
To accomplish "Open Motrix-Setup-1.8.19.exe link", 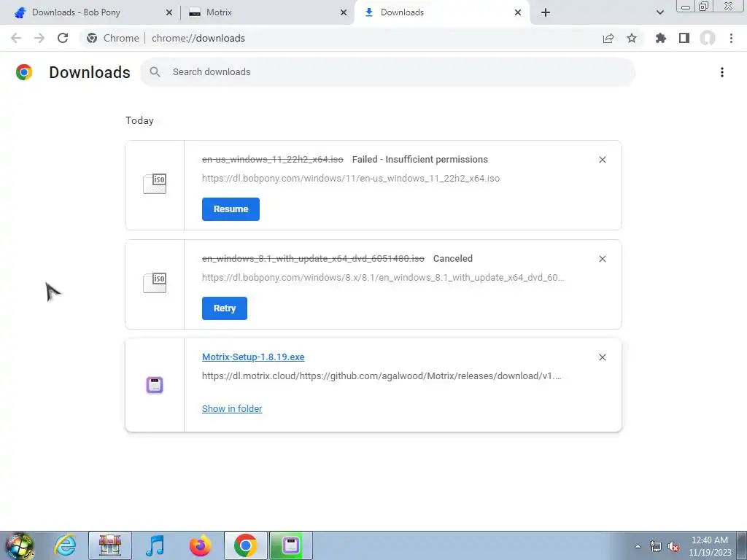I will (253, 357).
